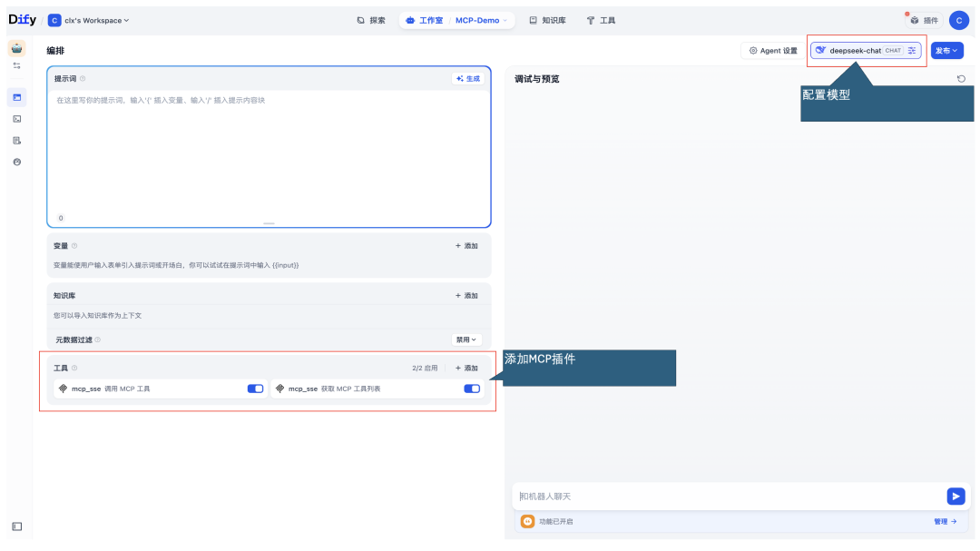Click the 编排 heading
980x551 pixels.
(x=55, y=51)
